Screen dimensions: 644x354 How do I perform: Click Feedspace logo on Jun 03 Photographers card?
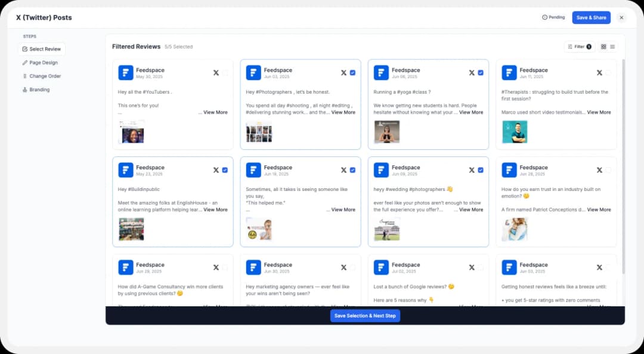tap(253, 73)
